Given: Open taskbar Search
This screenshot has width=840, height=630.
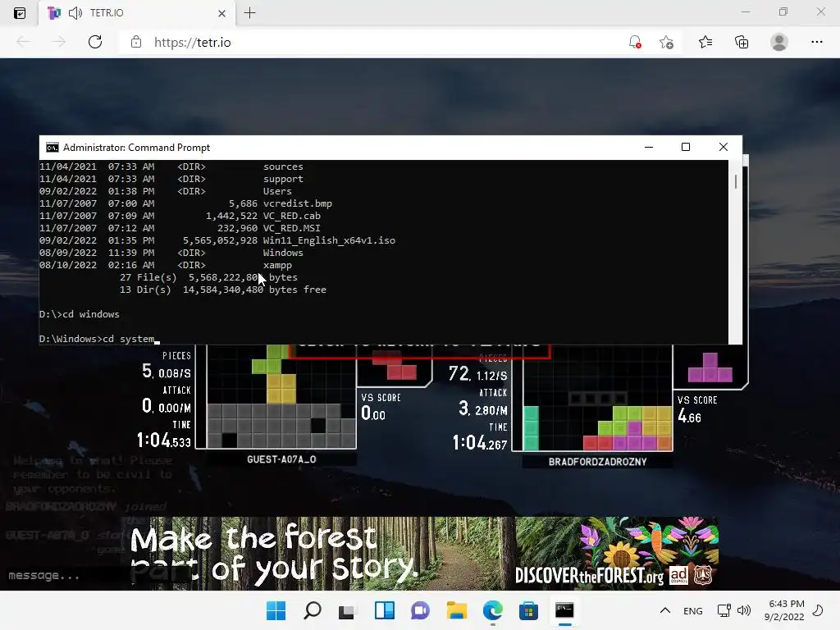Looking at the screenshot, I should (313, 610).
